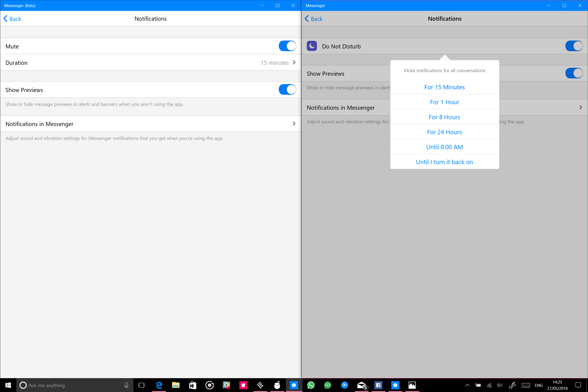The image size is (588, 392).
Task: Show the hidden system tray icons arrow
Action: tap(467, 385)
